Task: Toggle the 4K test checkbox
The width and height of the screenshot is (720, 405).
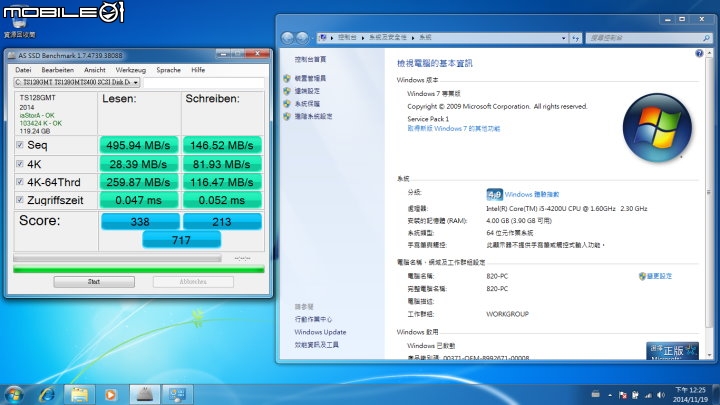Action: [x=20, y=163]
